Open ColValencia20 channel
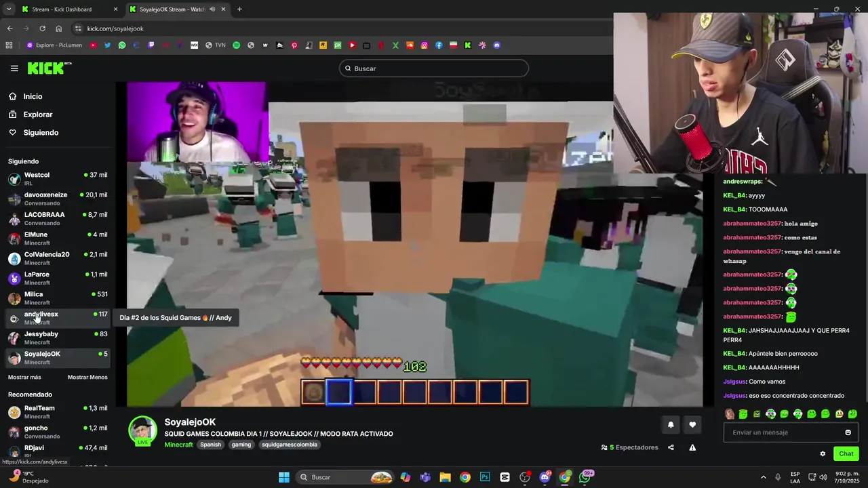 coord(58,258)
